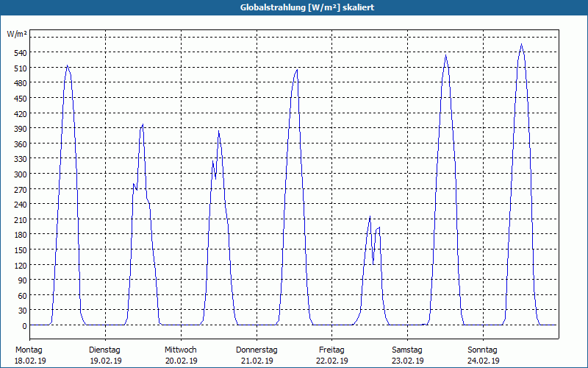Click the Montag day label
The image size is (588, 368).
point(29,350)
